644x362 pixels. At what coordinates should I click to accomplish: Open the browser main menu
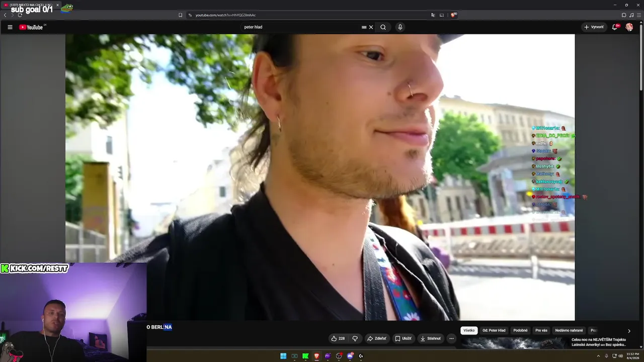639,15
